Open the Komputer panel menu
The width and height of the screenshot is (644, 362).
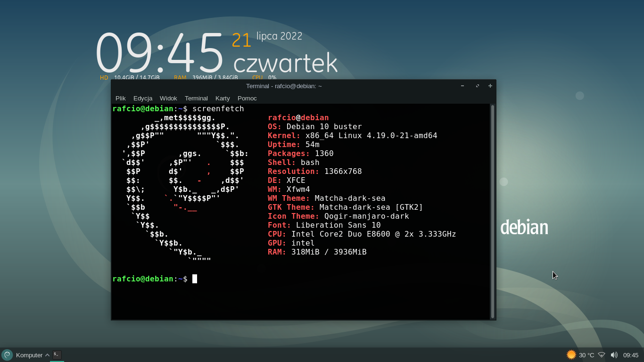click(x=29, y=355)
